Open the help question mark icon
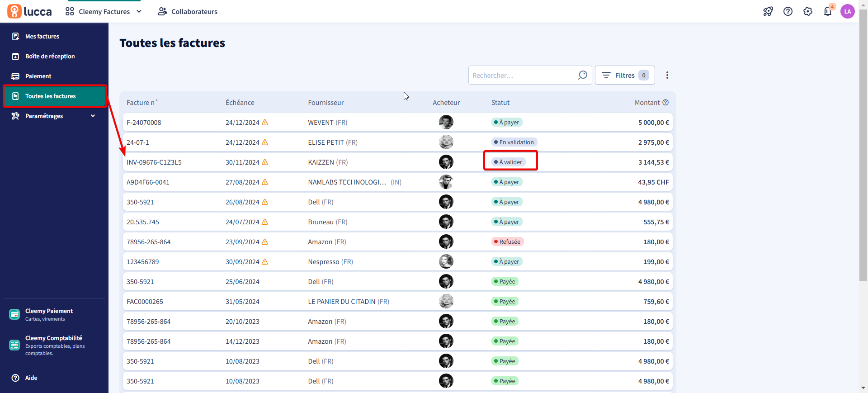 [x=788, y=12]
